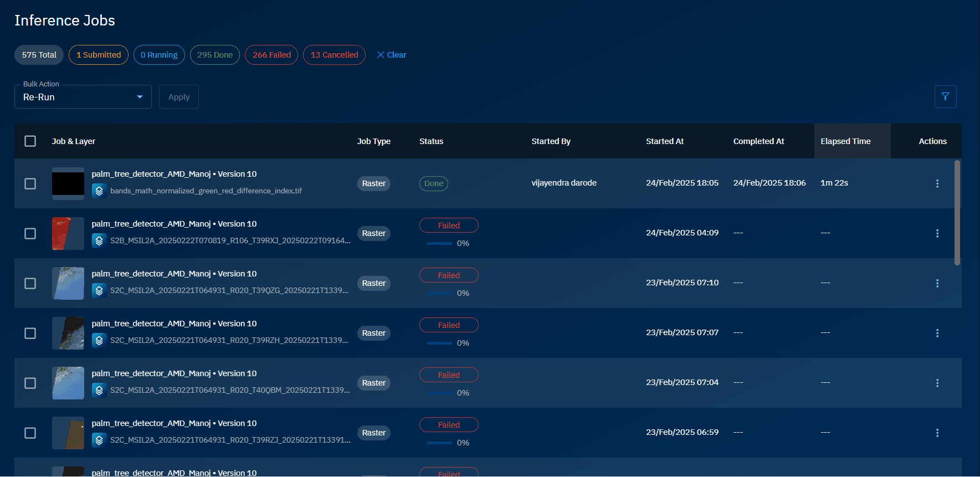Click the 0% progress bar of T39RZH job
This screenshot has width=980, height=477.
440,343
